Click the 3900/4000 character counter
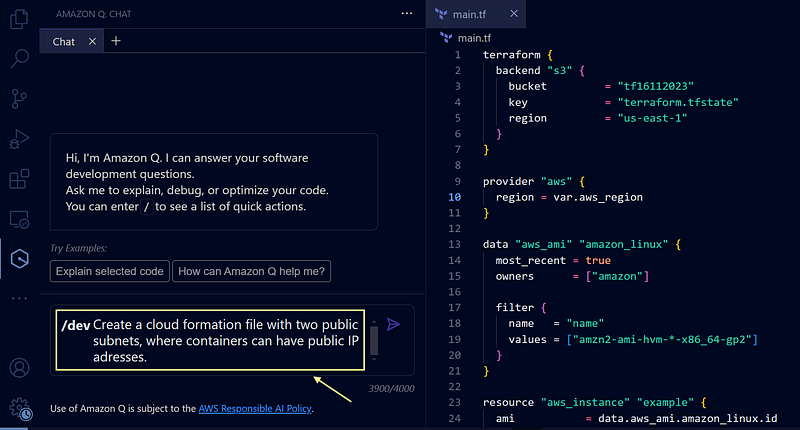 [391, 389]
